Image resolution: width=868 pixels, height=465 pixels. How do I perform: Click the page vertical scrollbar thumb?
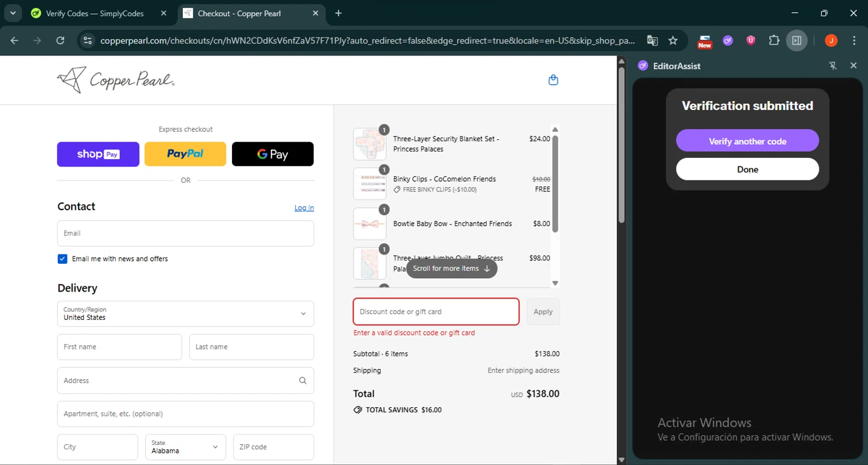[621, 145]
